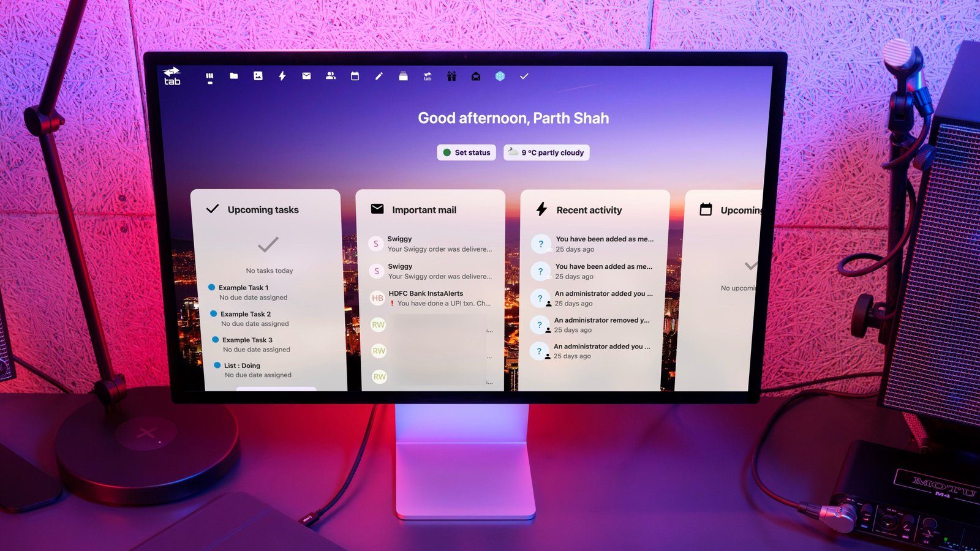980x551 pixels.
Task: Click the Example Task 3 title text
Action: (247, 340)
